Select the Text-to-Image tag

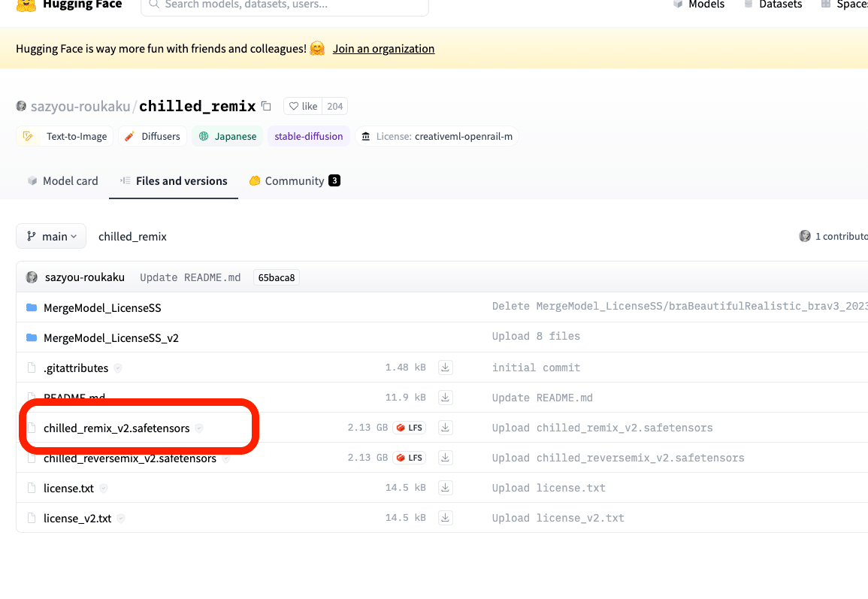65,137
